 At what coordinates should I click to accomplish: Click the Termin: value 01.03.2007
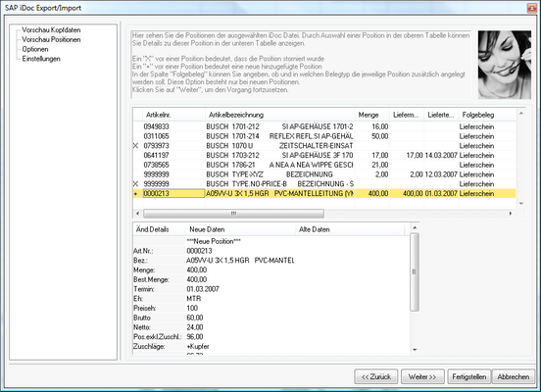[x=203, y=289]
